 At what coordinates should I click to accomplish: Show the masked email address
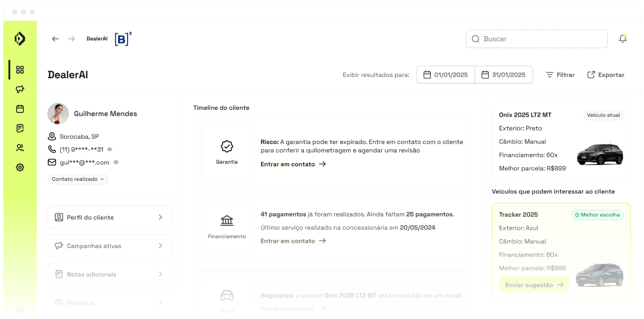click(x=116, y=162)
